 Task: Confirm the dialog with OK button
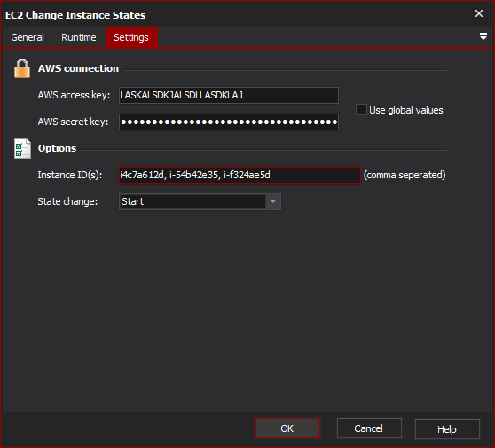pyautogui.click(x=287, y=428)
